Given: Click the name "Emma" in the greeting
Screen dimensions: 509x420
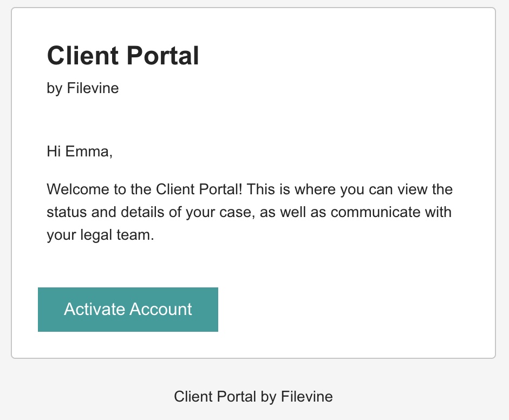Looking at the screenshot, I should [88, 152].
